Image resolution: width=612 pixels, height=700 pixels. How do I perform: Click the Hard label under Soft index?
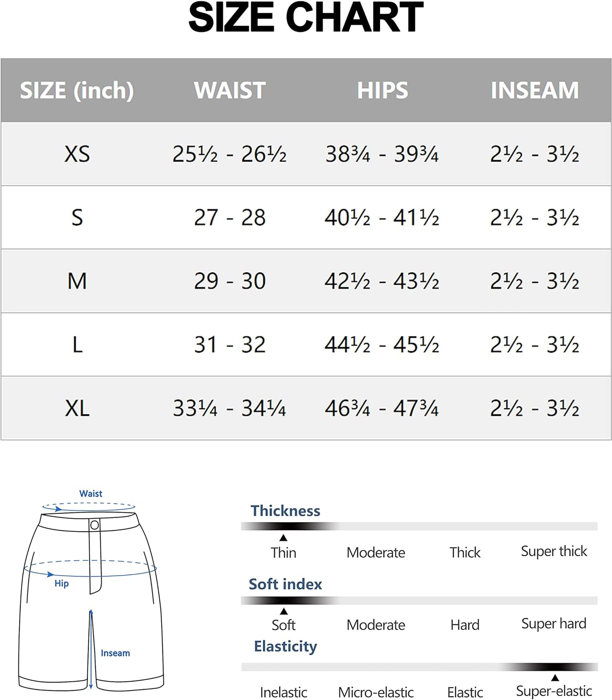(465, 625)
